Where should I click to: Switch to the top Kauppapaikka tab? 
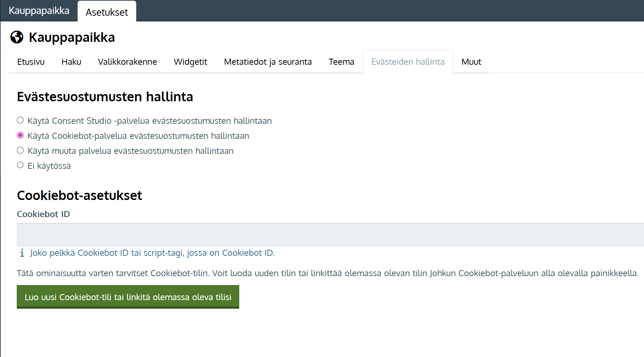point(39,11)
